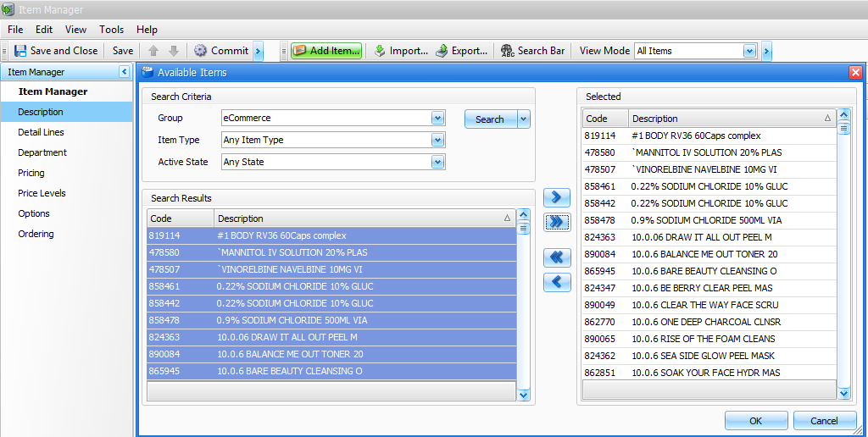868x437 pixels.
Task: Open the Item Type dropdown
Action: coord(437,140)
